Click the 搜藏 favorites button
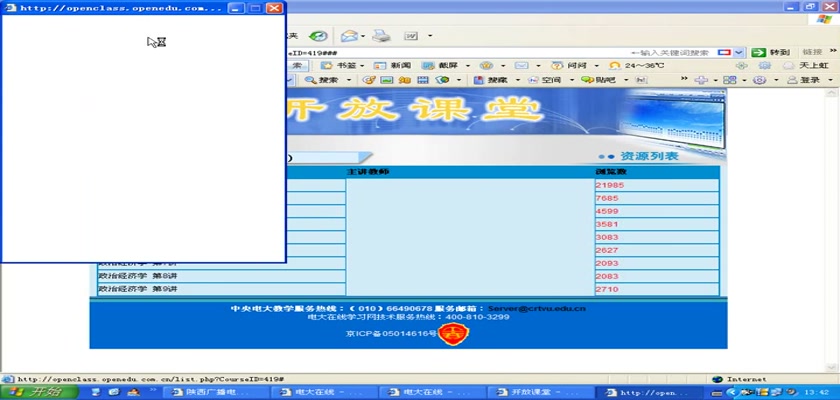This screenshot has height=400, width=840. click(x=491, y=80)
